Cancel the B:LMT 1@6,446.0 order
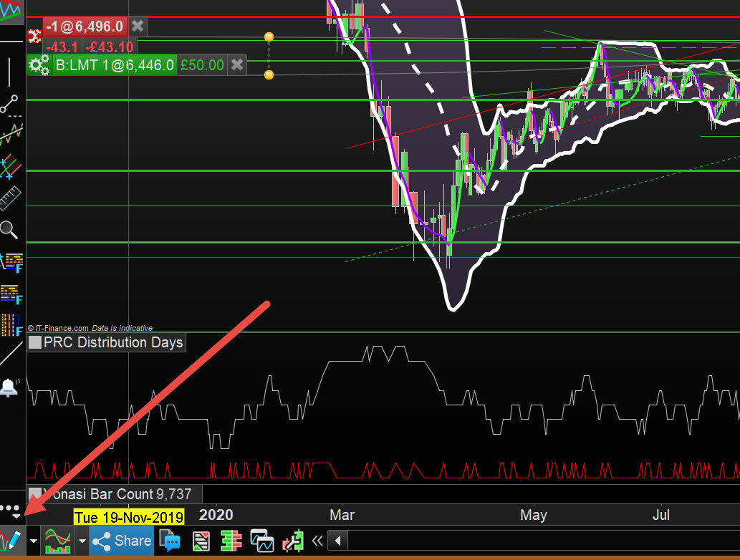 (x=237, y=64)
